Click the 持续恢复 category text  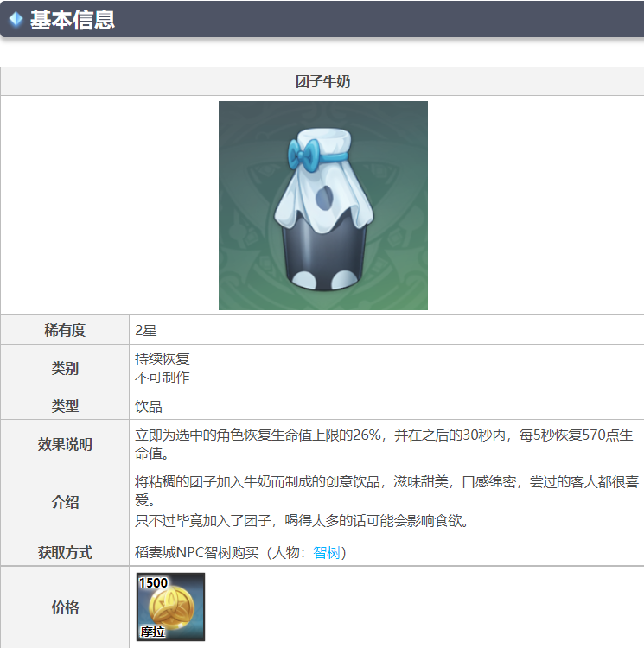tap(162, 359)
